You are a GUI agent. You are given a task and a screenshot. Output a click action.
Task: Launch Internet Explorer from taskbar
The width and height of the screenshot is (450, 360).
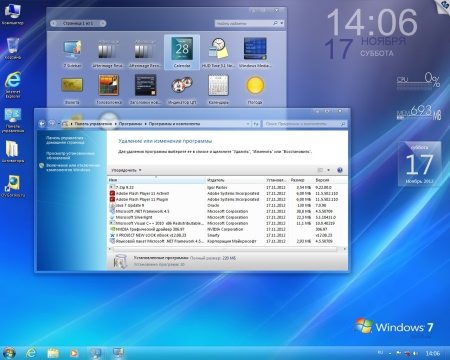point(31,353)
